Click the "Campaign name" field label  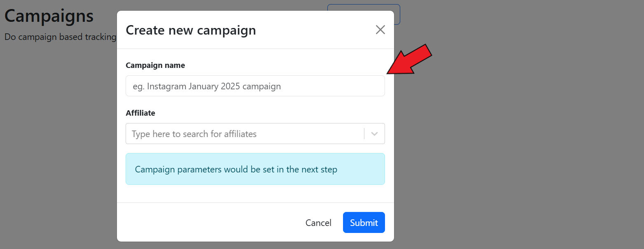pos(155,65)
